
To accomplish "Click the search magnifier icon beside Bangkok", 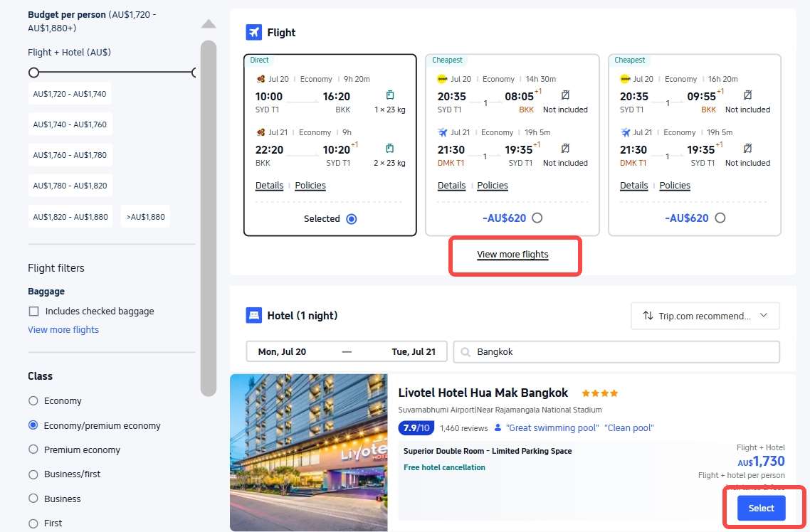I will pyautogui.click(x=466, y=352).
